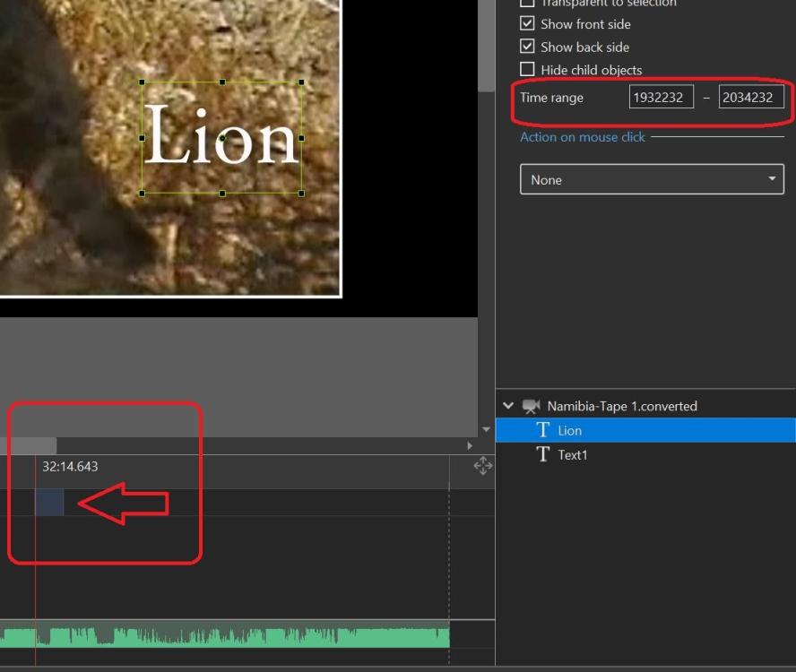Click the video camera icon beside Namibia-Tape 1.converted
Viewport: 796px width, 672px height.
532,406
